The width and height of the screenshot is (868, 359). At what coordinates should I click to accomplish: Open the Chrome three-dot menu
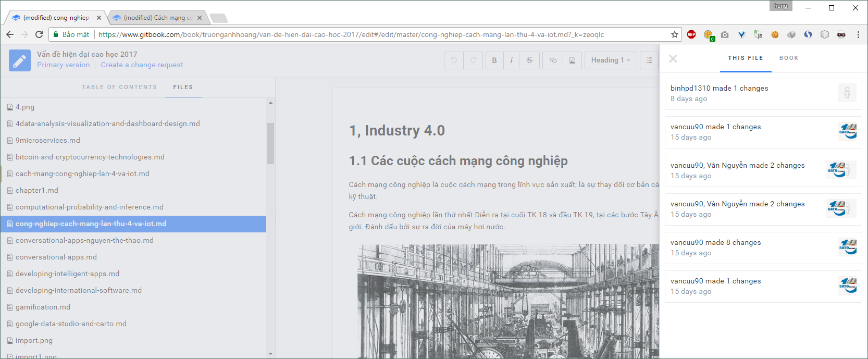858,34
